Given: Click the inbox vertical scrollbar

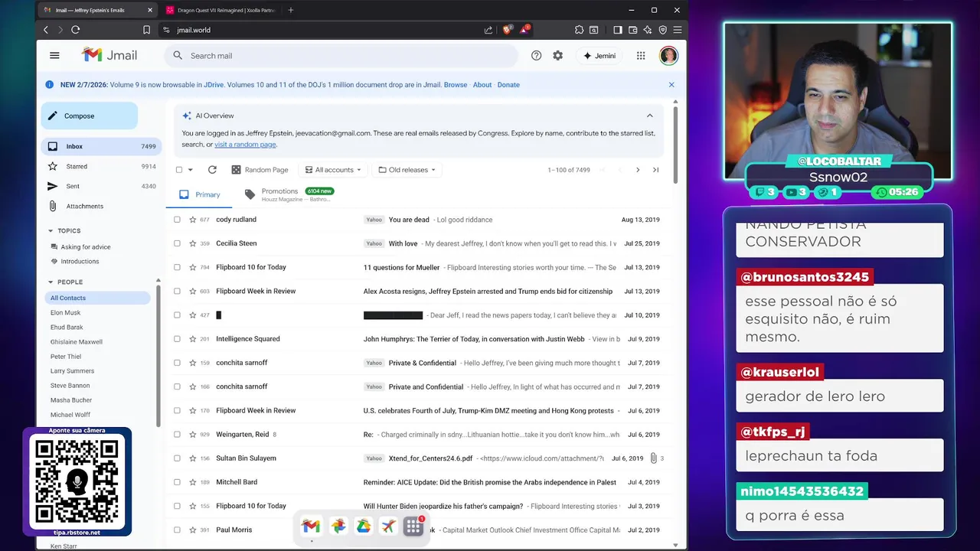Looking at the screenshot, I should pos(675,145).
